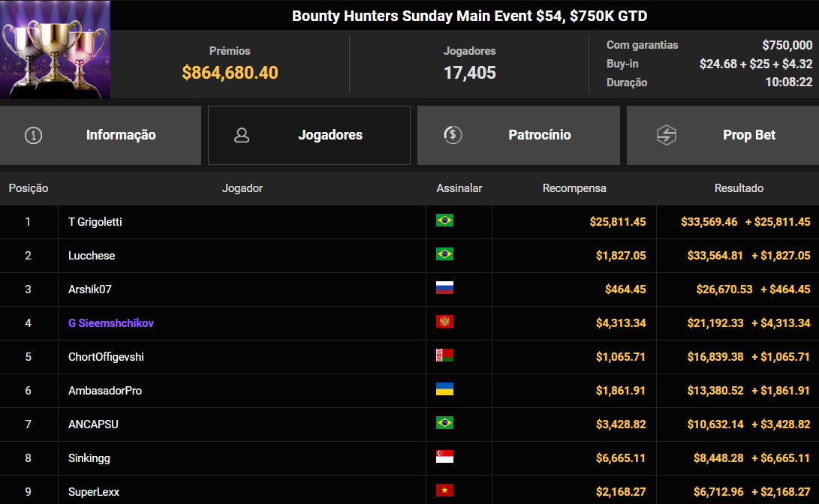The height and width of the screenshot is (504, 819).
Task: Open the Informação tab
Action: click(x=101, y=135)
